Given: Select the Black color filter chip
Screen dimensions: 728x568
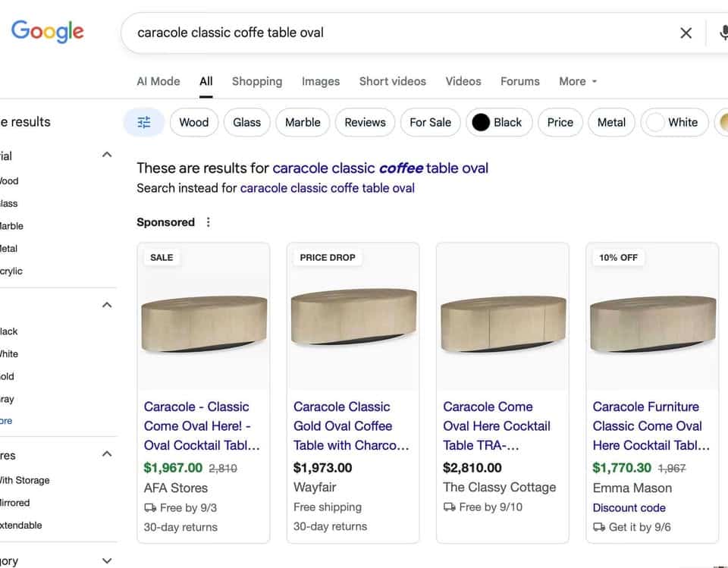Looking at the screenshot, I should point(497,122).
